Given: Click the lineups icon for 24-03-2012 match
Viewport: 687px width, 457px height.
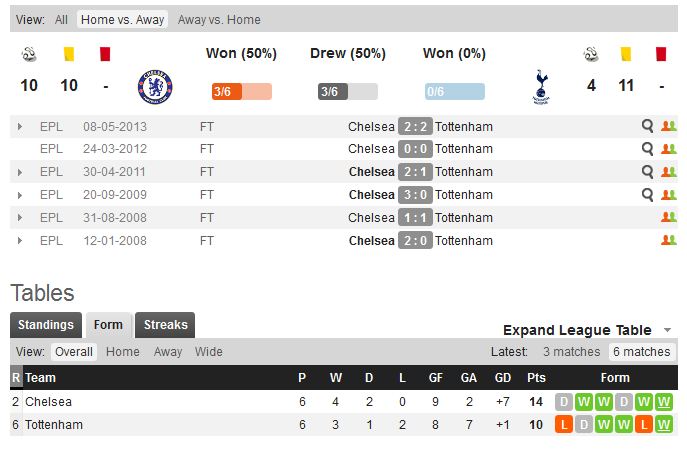Looking at the screenshot, I should 669,149.
